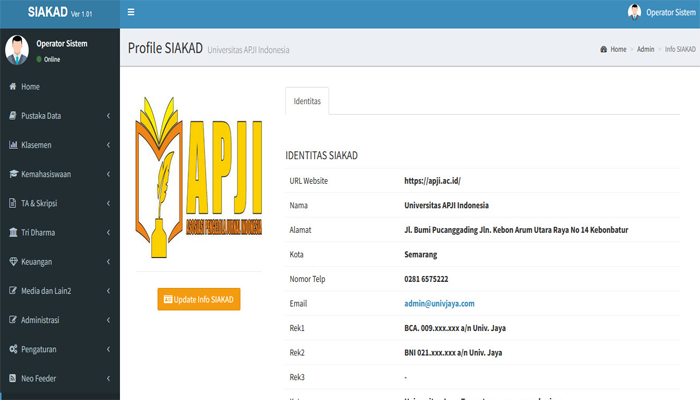Go to Home in the breadcrumb
The width and height of the screenshot is (700, 400).
point(616,49)
